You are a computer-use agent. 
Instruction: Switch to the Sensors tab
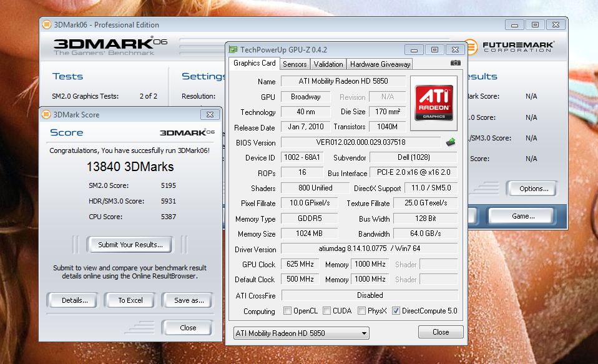tap(295, 64)
